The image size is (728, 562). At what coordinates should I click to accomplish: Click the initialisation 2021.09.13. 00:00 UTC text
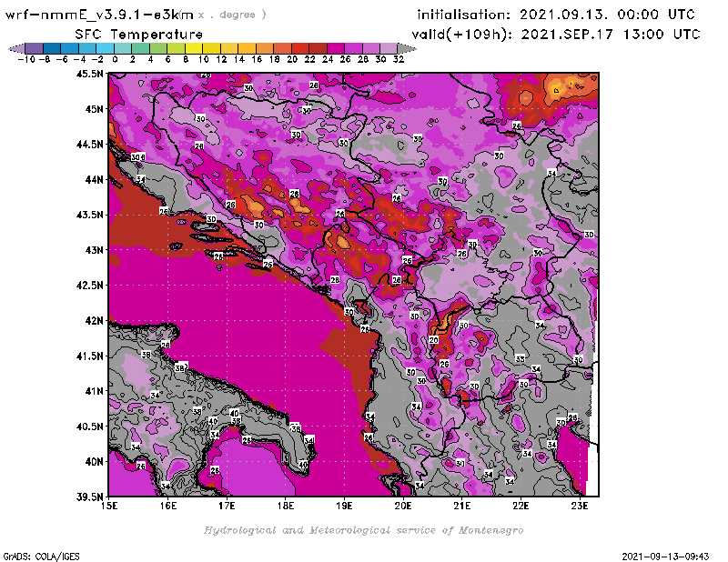point(556,15)
